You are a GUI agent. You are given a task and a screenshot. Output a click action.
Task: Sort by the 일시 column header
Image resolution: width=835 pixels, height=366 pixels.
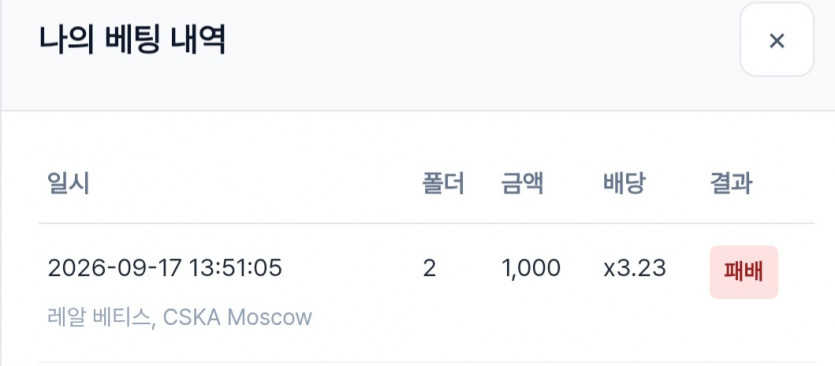pos(68,184)
